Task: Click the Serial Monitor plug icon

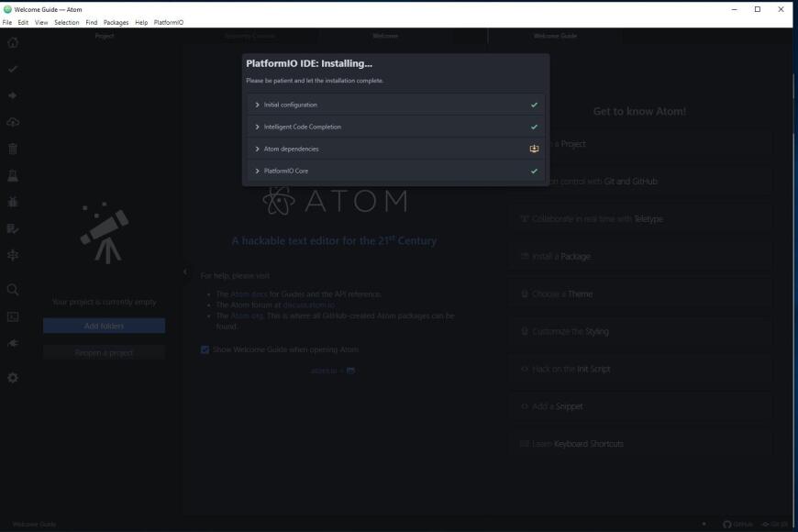Action: (x=13, y=344)
